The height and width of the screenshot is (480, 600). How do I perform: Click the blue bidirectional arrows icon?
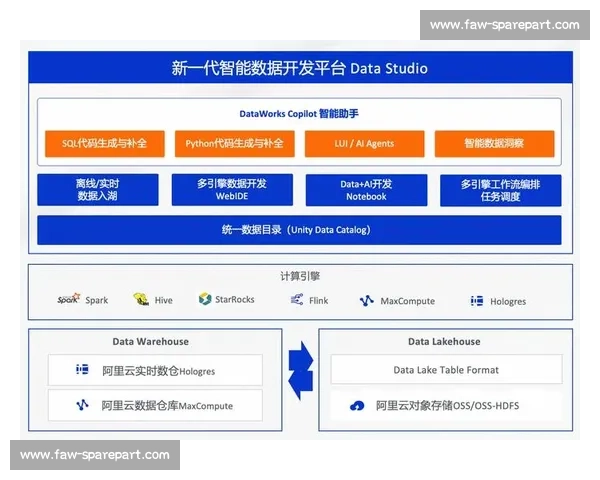[x=300, y=357]
